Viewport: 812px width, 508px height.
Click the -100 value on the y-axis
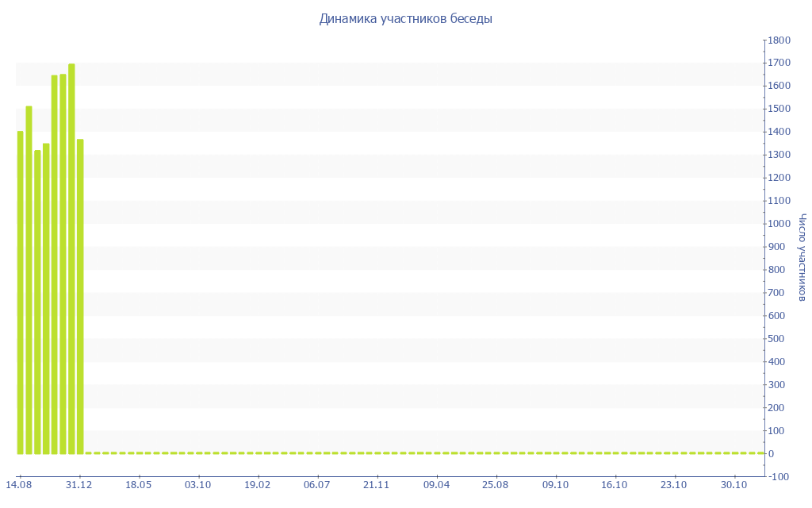[x=779, y=476]
